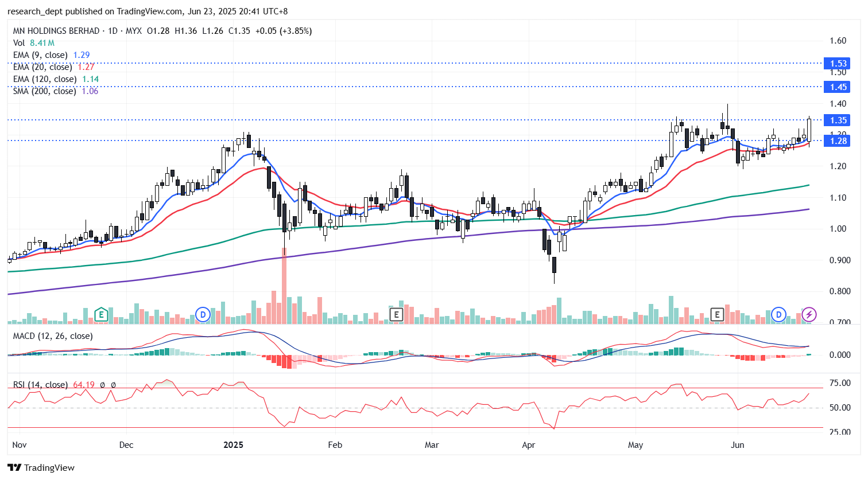Select the 1.35 price level label
This screenshot has height=480, width=868.
tap(837, 120)
